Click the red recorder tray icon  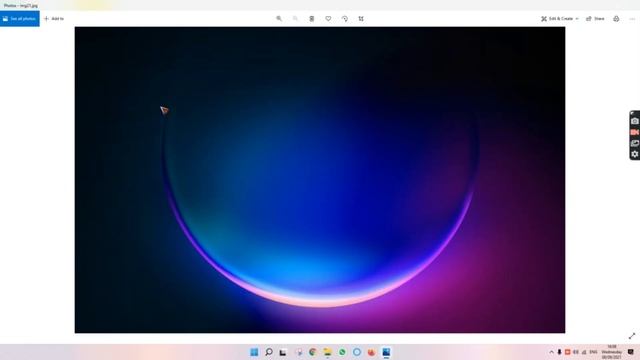coord(567,352)
